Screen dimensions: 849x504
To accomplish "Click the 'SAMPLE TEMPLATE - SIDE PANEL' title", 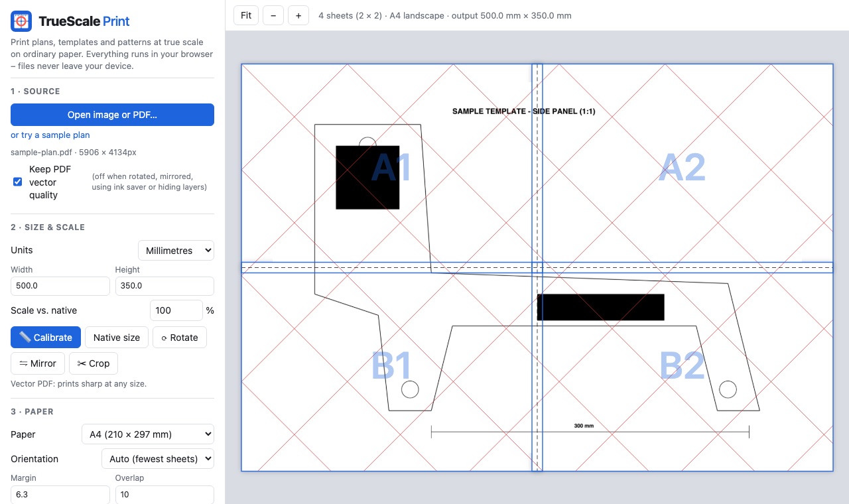I will (x=524, y=111).
